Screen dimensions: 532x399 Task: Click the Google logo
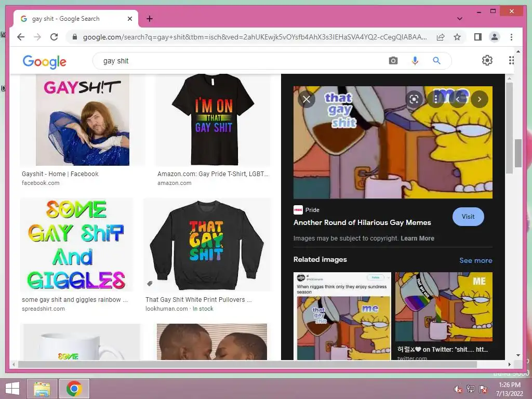tap(45, 61)
